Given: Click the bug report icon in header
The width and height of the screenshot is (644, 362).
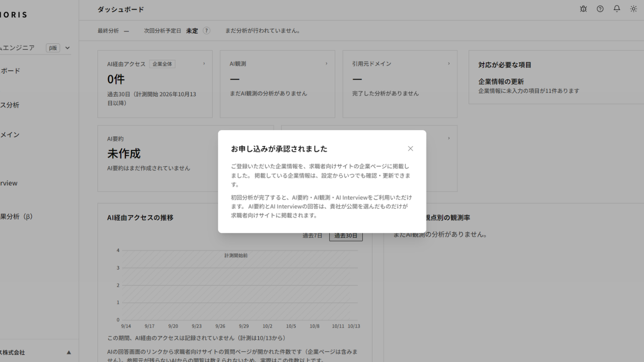Looking at the screenshot, I should point(583,9).
